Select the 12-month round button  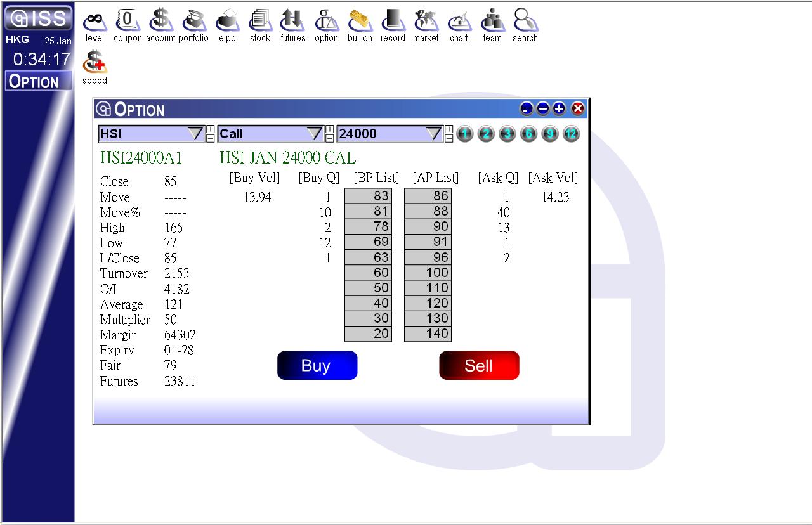click(x=571, y=134)
